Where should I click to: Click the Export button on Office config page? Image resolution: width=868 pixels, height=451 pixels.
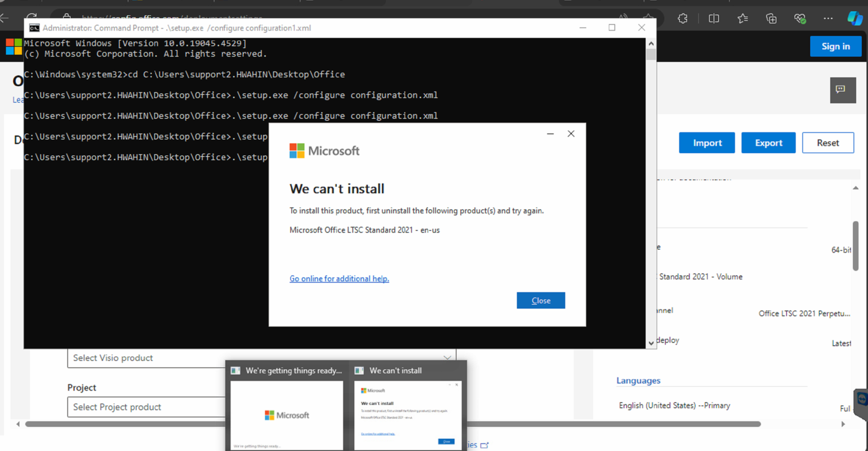pos(768,142)
